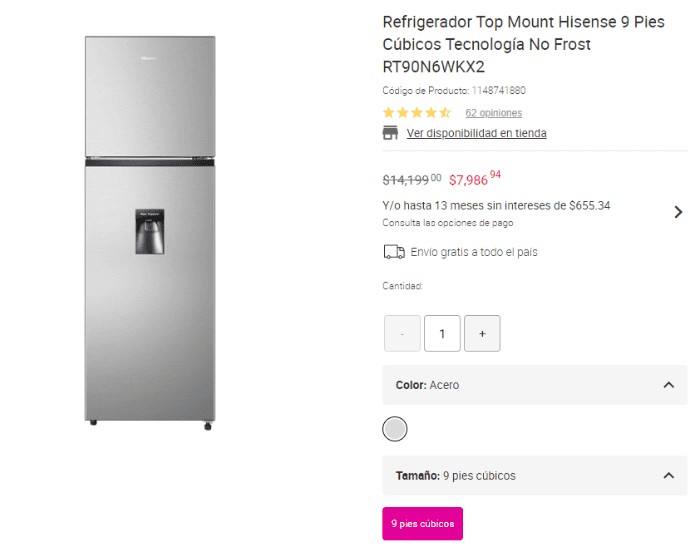Select the Acero color swatch
This screenshot has height=552, width=700.
[395, 429]
